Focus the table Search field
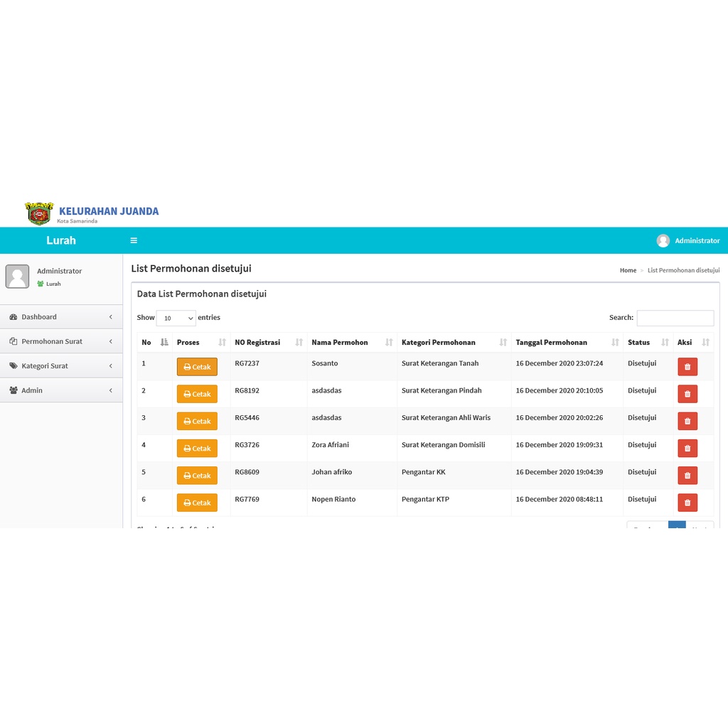Screen dimensions: 728x728 (x=675, y=318)
